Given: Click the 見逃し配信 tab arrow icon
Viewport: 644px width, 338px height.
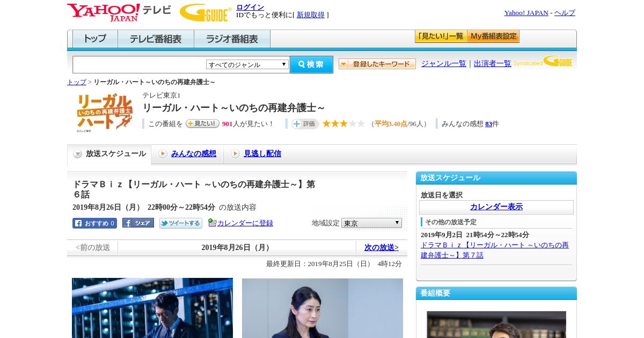Looking at the screenshot, I should coord(235,154).
